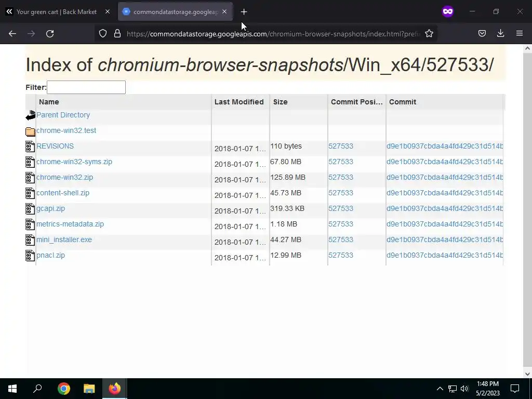Click the scrollbar up arrow
Viewport: 532px width, 399px height.
(527, 48)
